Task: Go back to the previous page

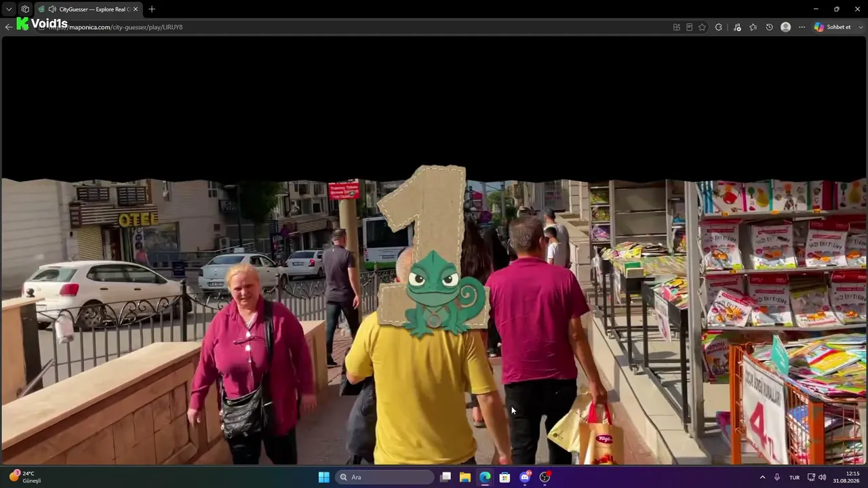Action: coord(8,27)
